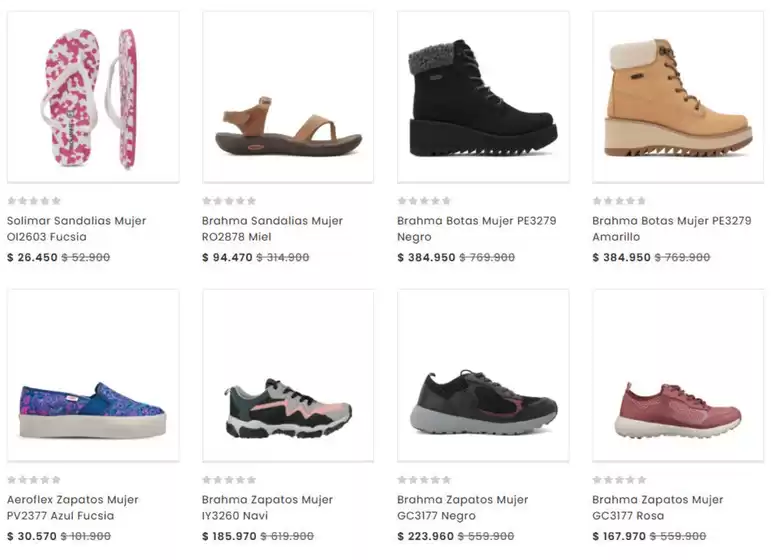This screenshot has height=560, width=777.
Task: Click star rating under Solimar flip-flops
Action: 34,201
